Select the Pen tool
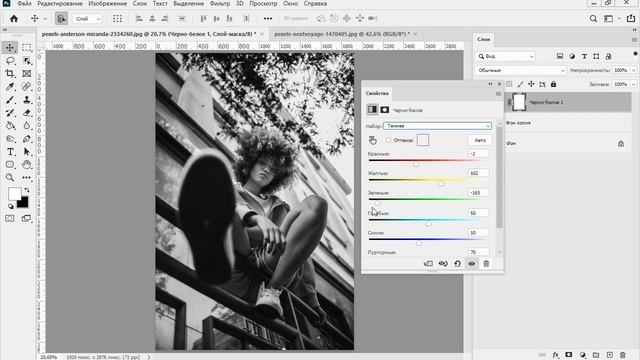 coord(27,139)
